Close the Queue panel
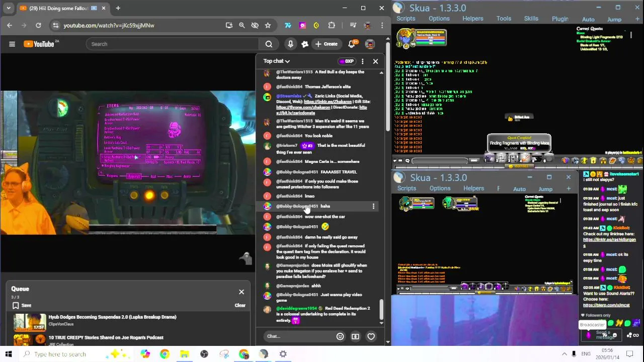The height and width of the screenshot is (362, 644). 242,292
